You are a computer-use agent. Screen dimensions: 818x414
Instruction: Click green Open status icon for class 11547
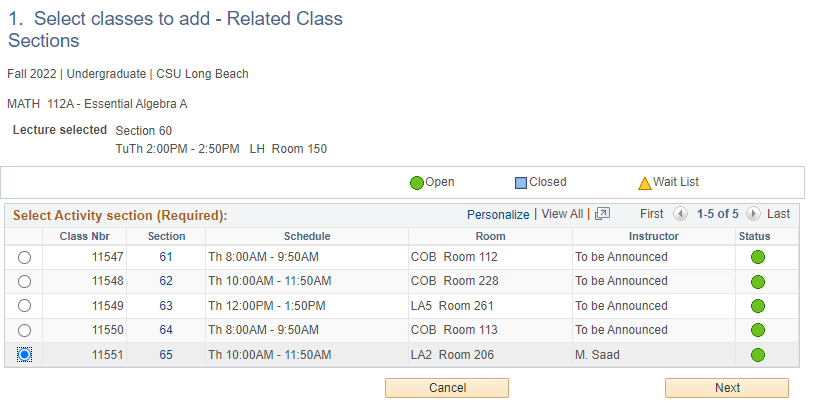click(757, 257)
